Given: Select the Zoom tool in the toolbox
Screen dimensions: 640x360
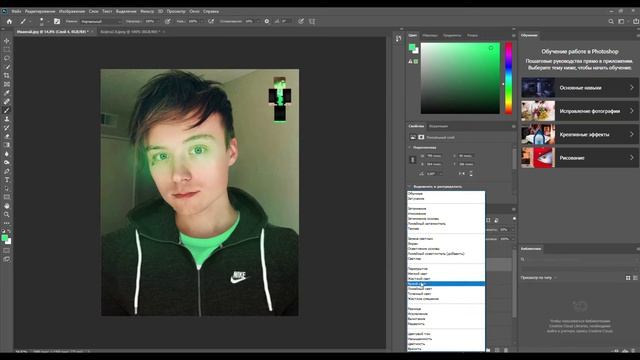Looking at the screenshot, I should coord(7,214).
